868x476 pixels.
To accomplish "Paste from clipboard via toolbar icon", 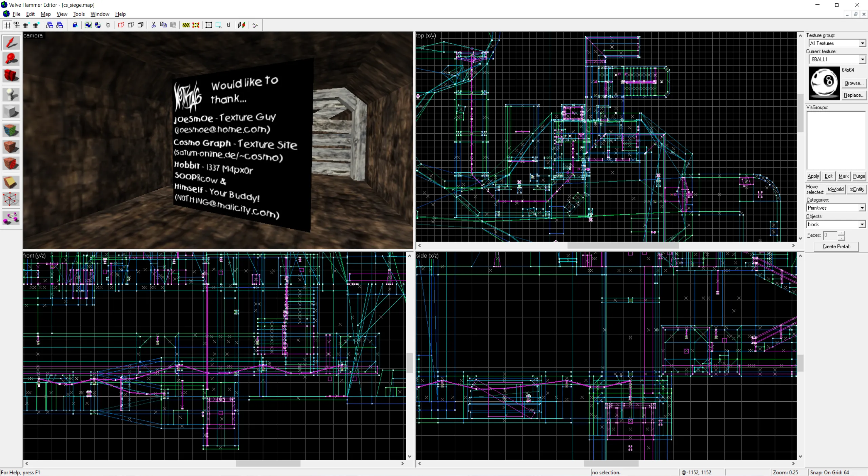I will point(173,25).
